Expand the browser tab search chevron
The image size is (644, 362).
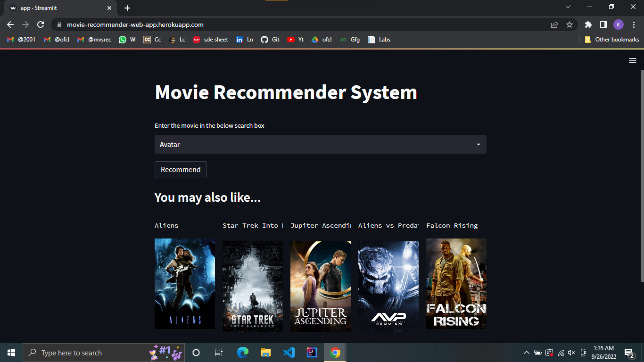568,7
